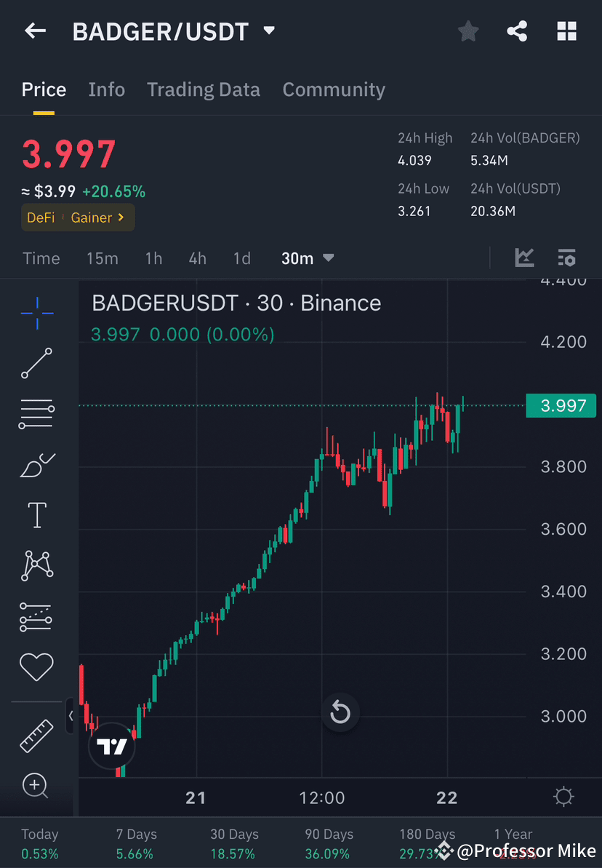602x868 pixels.
Task: Click the TradingView logo on the chart
Action: (x=112, y=746)
